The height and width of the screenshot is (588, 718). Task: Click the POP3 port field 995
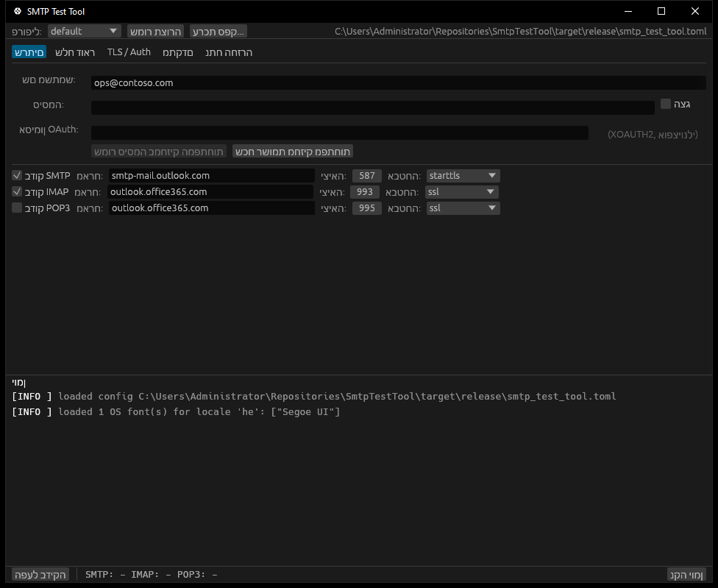(x=367, y=208)
